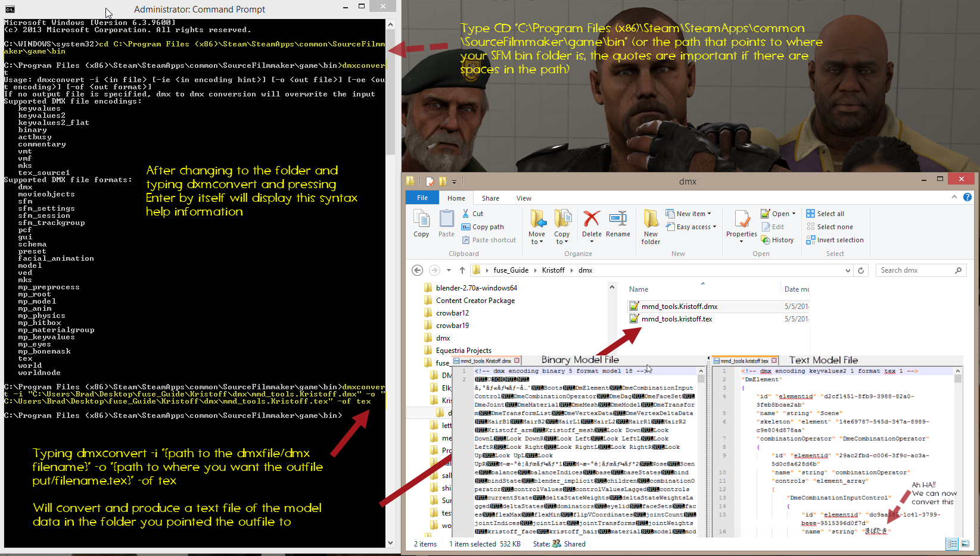Create a New folder from the ribbon
This screenshot has width=980, height=556.
pyautogui.click(x=651, y=227)
